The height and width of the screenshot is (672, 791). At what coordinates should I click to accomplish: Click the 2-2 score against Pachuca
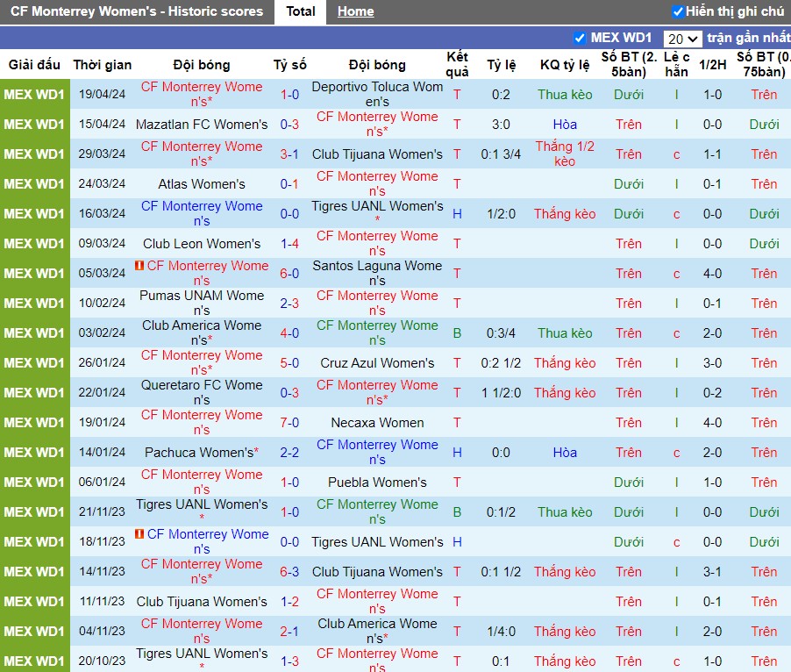coord(289,452)
